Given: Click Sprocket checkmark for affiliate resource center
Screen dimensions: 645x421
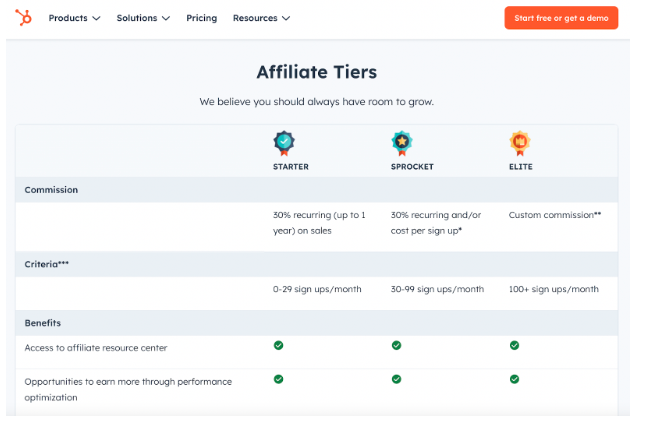Looking at the screenshot, I should click(x=396, y=345).
